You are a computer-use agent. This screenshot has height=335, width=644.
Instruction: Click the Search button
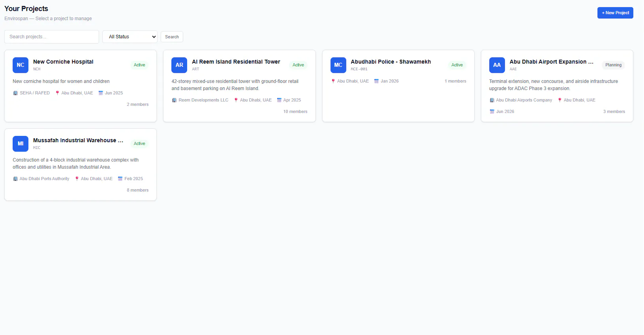pos(172,37)
